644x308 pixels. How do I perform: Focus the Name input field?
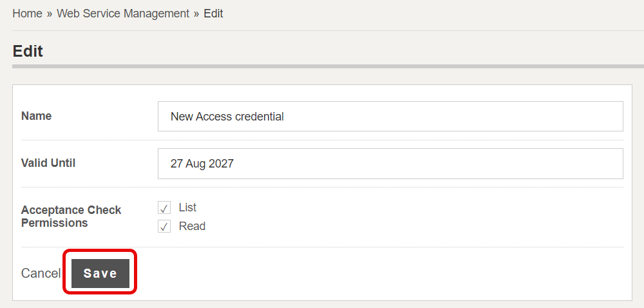click(390, 116)
